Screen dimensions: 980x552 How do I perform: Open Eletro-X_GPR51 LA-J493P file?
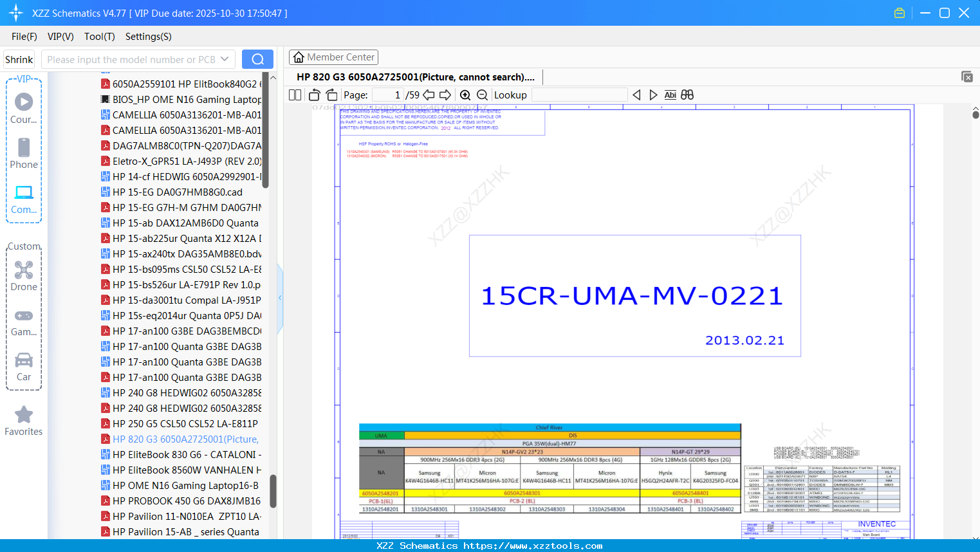[181, 161]
